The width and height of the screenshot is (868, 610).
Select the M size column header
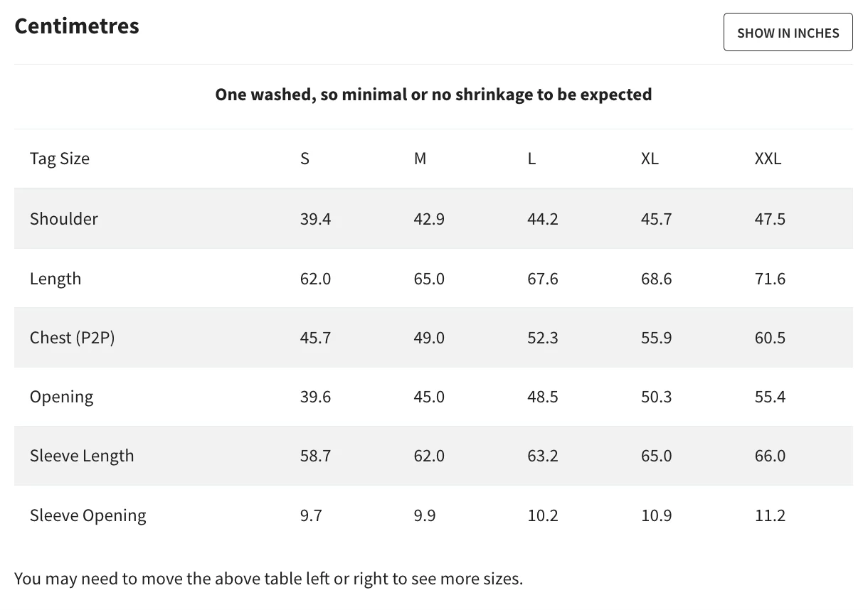pyautogui.click(x=420, y=159)
